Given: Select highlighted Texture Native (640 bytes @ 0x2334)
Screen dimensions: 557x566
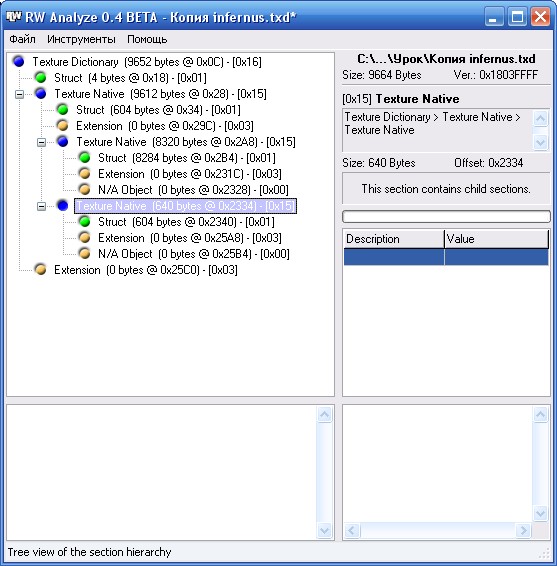Looking at the screenshot, I should point(186,206).
